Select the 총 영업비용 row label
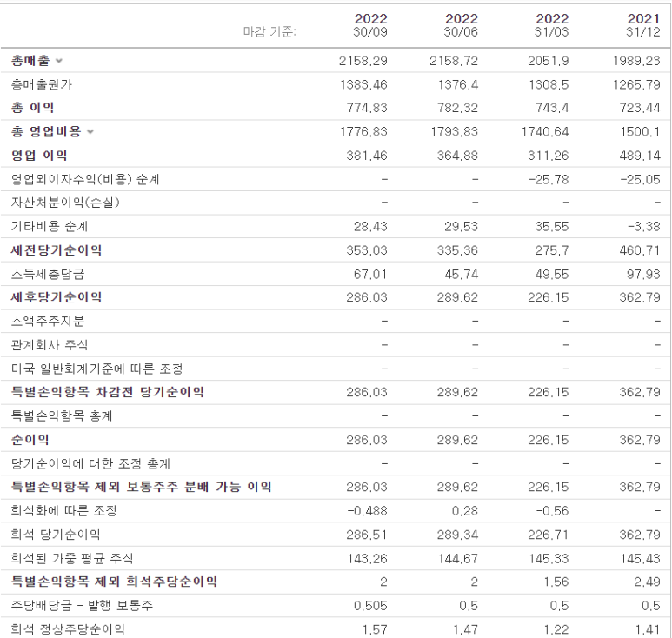Viewport: 672px width, 638px height. point(46,131)
